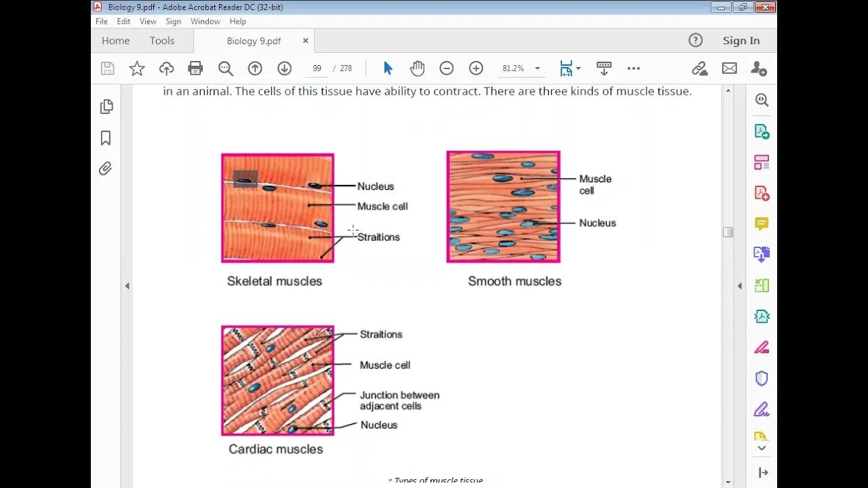
Task: Open the purple signature pen tool
Action: click(762, 409)
